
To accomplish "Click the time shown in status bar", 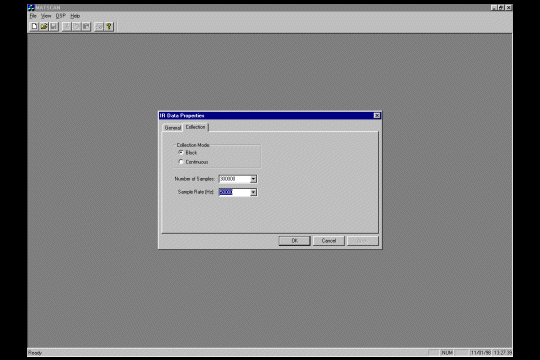I will tap(502, 353).
